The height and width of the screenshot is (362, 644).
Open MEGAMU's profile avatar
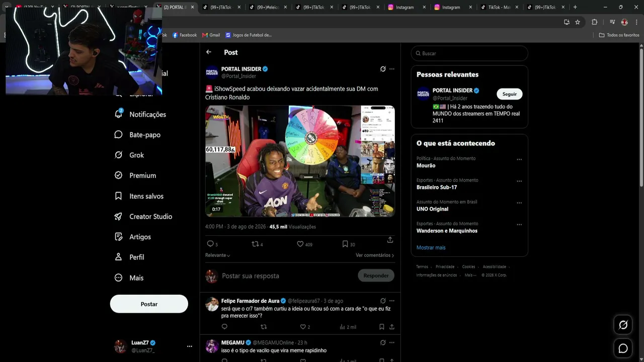[x=212, y=346]
